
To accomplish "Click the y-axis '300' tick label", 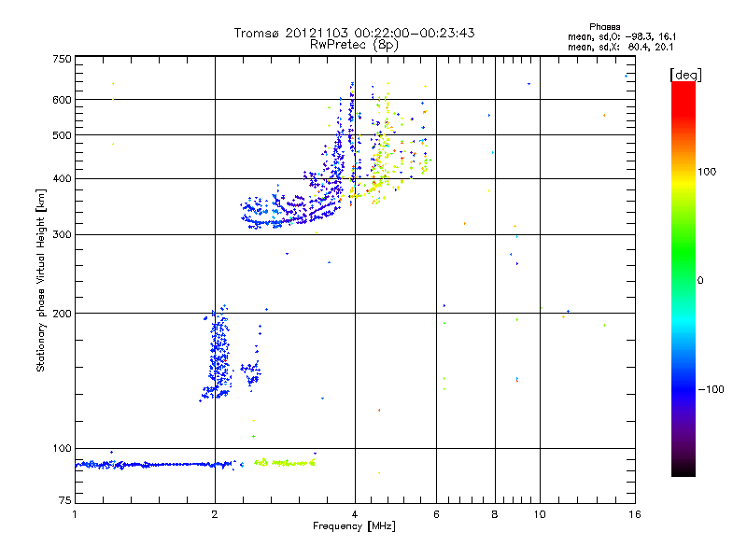I will 62,235.
